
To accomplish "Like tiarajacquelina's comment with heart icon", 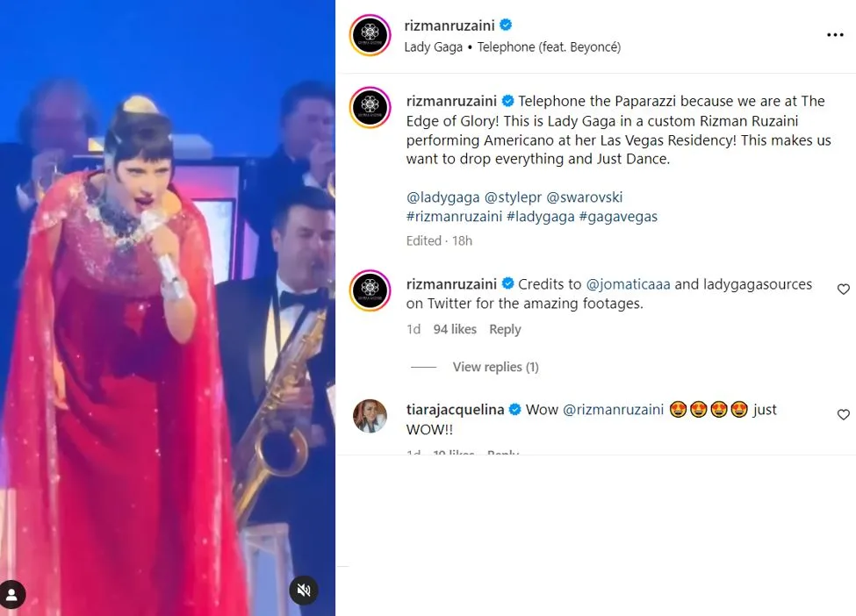I will coord(843,414).
